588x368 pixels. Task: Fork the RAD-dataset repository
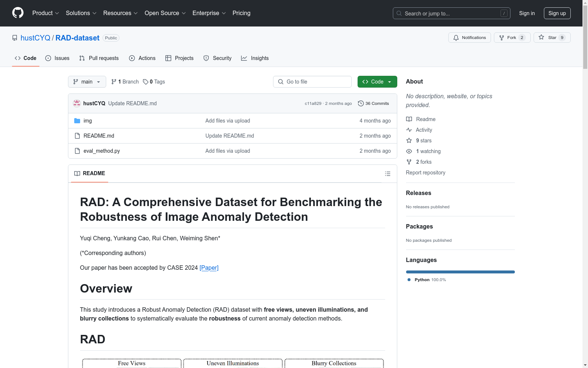(512, 38)
